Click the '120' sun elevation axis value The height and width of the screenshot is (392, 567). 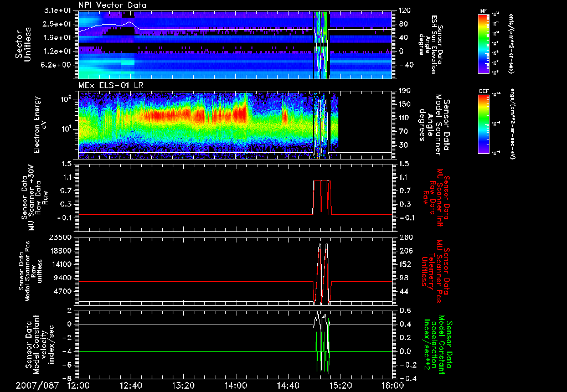(x=405, y=11)
